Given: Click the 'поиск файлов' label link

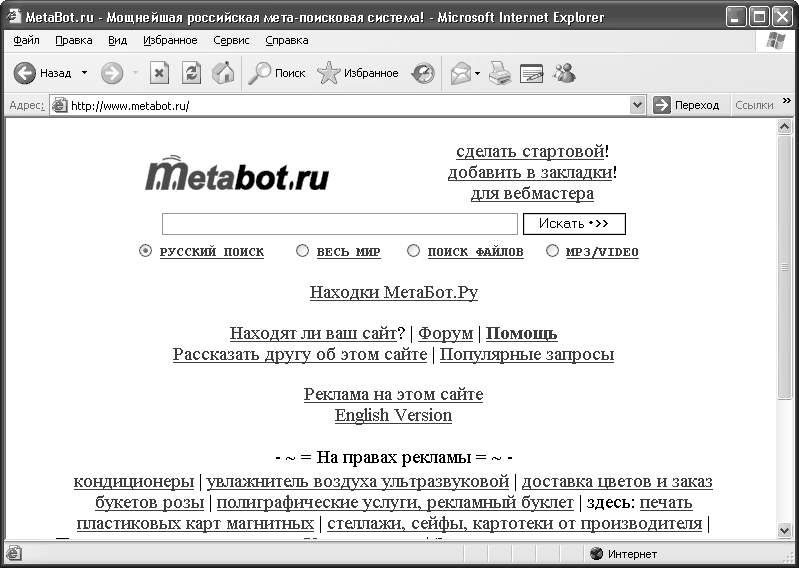Looking at the screenshot, I should pyautogui.click(x=475, y=252).
